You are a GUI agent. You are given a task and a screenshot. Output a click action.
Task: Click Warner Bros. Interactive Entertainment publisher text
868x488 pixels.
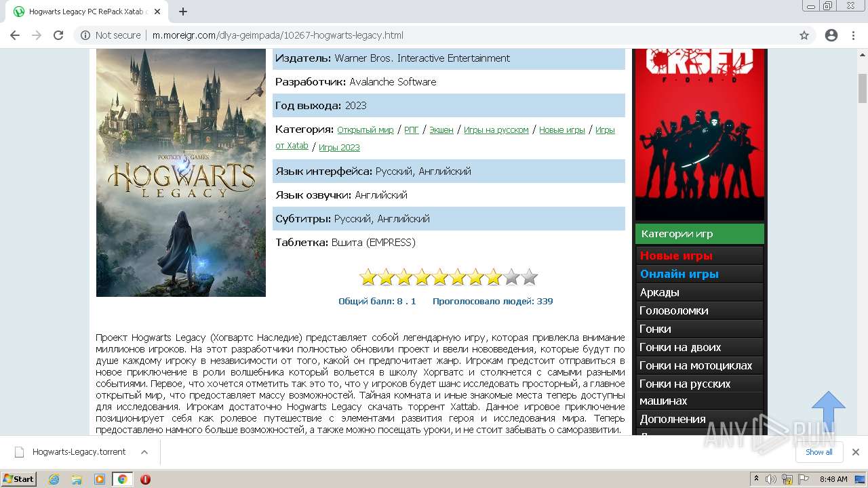point(422,58)
